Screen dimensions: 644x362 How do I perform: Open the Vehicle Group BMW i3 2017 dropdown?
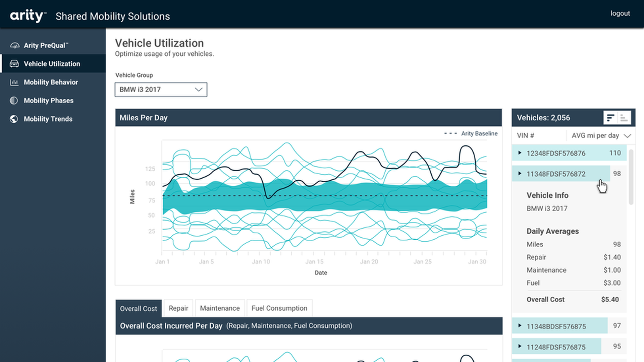pos(161,89)
